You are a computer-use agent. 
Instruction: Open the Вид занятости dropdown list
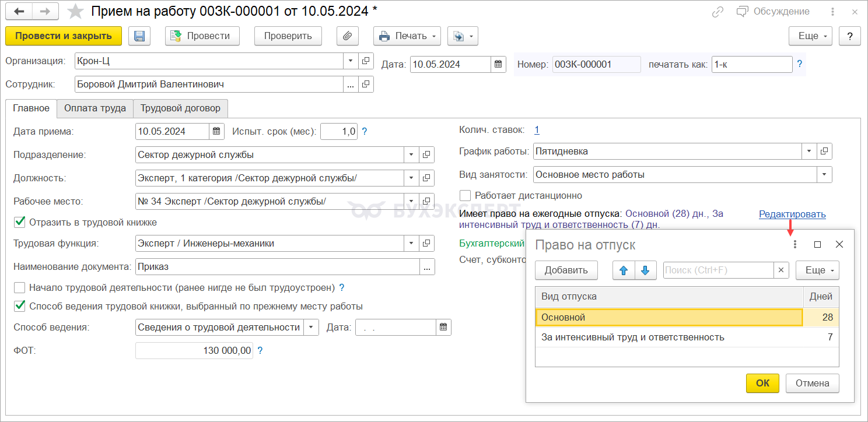pyautogui.click(x=824, y=174)
